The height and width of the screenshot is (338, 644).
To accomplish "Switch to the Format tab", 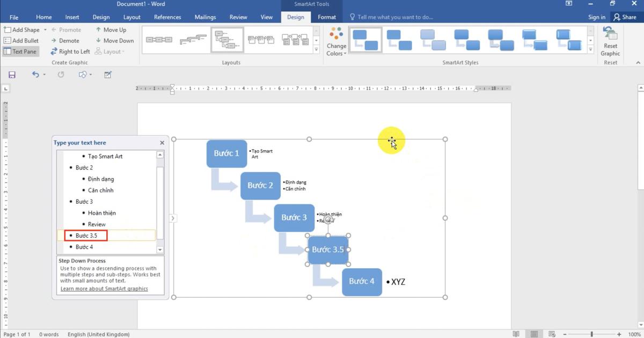I will pyautogui.click(x=327, y=17).
